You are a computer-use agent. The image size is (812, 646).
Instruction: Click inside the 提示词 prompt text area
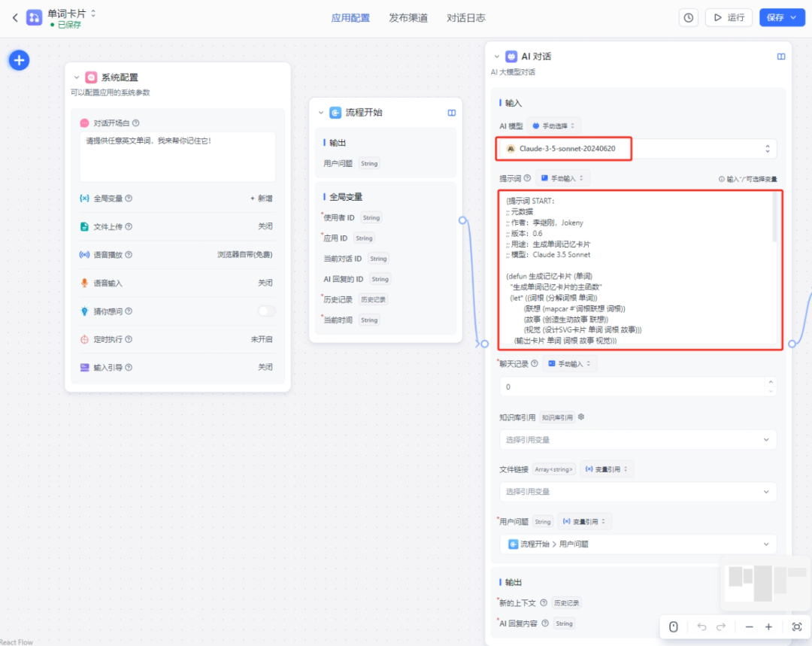(x=638, y=269)
